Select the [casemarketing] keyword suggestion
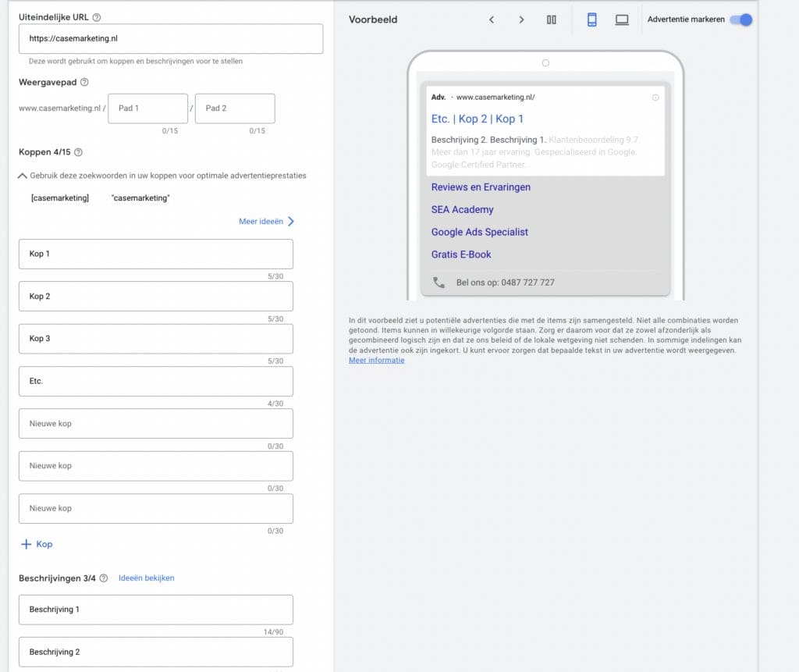This screenshot has height=672, width=799. [60, 197]
